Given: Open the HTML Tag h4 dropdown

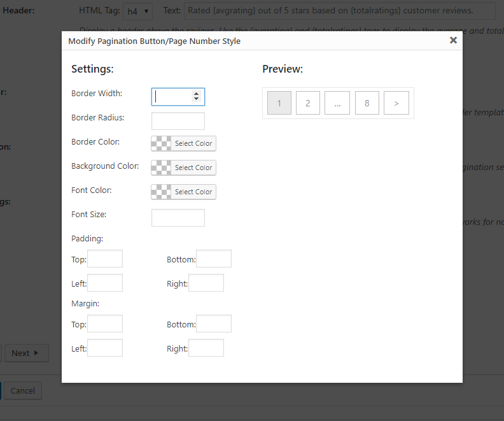Looking at the screenshot, I should 138,11.
